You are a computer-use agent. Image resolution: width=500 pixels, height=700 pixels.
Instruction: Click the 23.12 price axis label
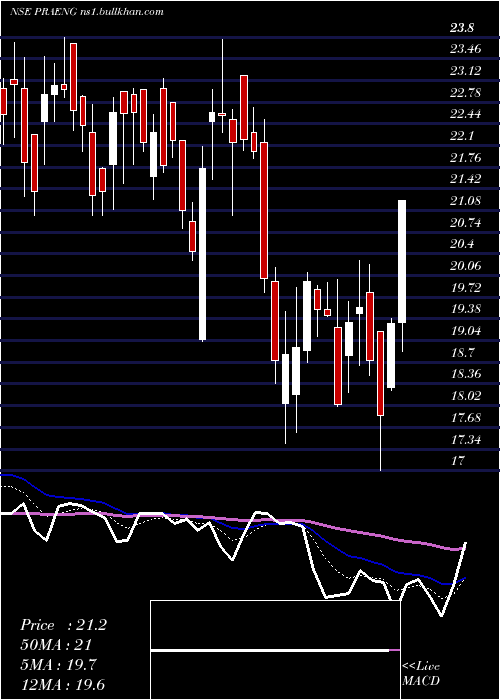coord(466,71)
